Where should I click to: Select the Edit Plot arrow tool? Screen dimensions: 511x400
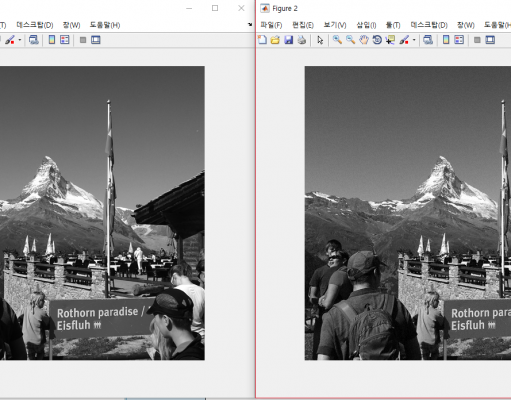click(x=320, y=40)
